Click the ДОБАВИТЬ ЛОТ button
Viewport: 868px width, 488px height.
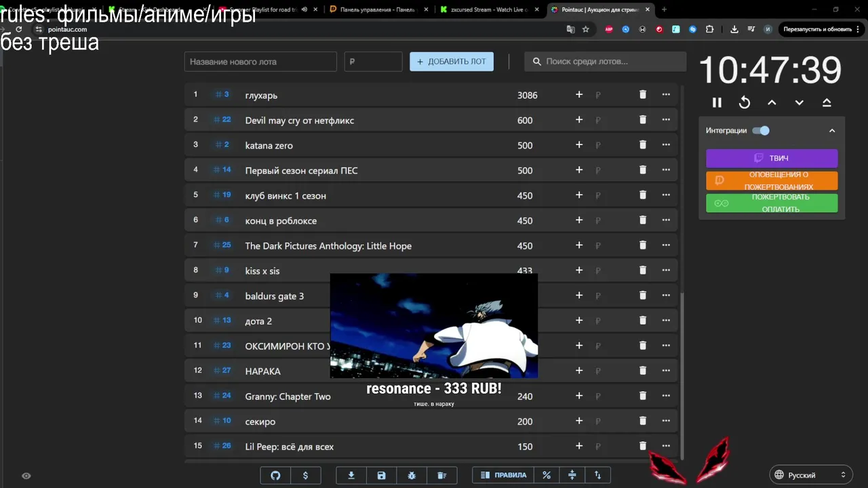[x=452, y=61]
